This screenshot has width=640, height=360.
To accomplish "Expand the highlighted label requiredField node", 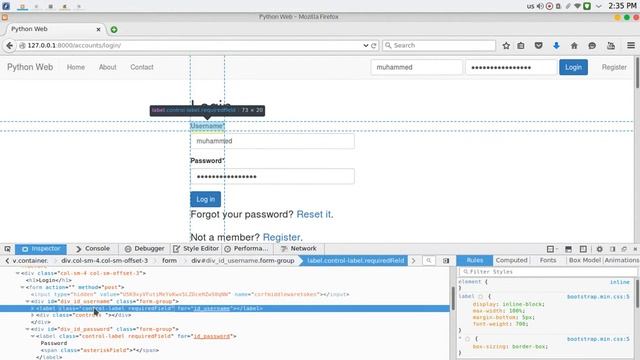I will [33, 309].
